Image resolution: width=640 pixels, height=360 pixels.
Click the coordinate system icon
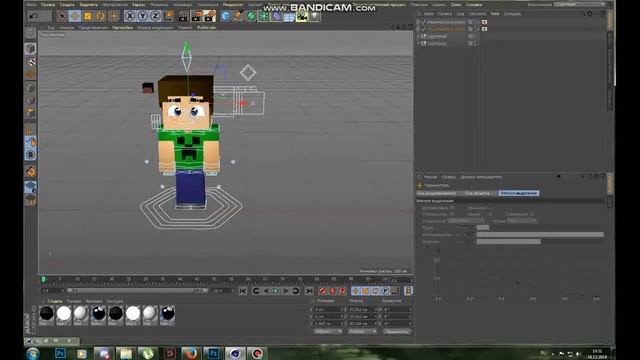[x=168, y=16]
